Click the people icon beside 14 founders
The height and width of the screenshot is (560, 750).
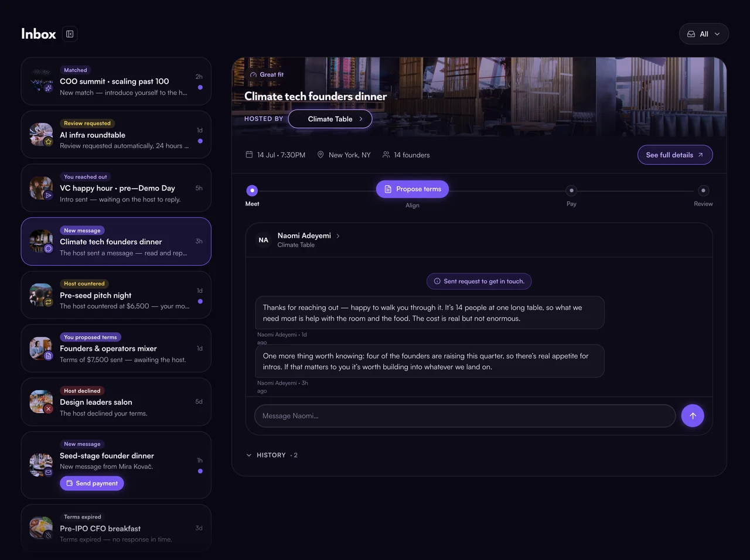point(386,155)
